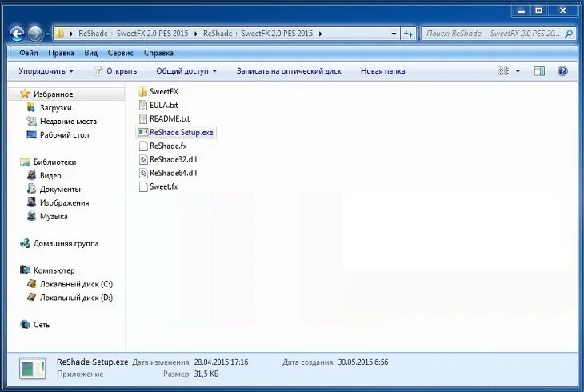Open help with the question mark icon

click(x=562, y=70)
